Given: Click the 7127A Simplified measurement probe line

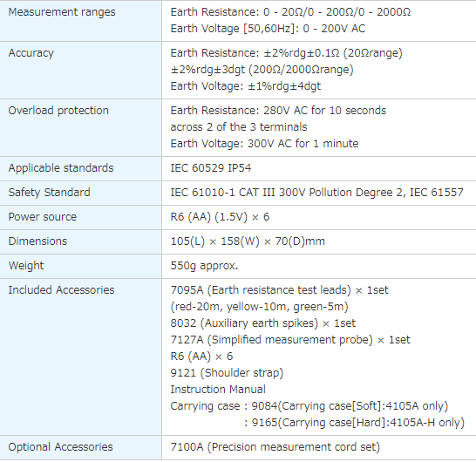Looking at the screenshot, I should click(x=290, y=340).
